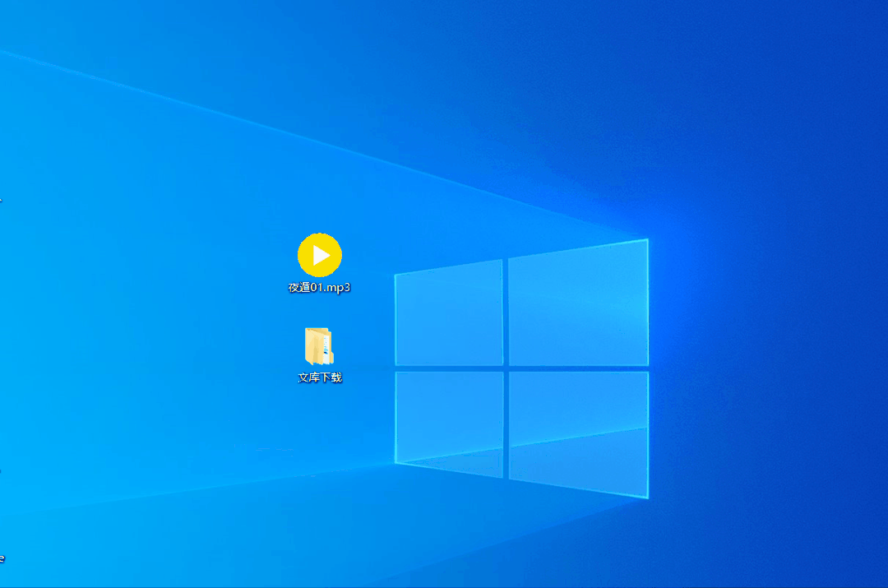Click the 文库下载 folder name label
The height and width of the screenshot is (588, 888).
click(x=320, y=377)
